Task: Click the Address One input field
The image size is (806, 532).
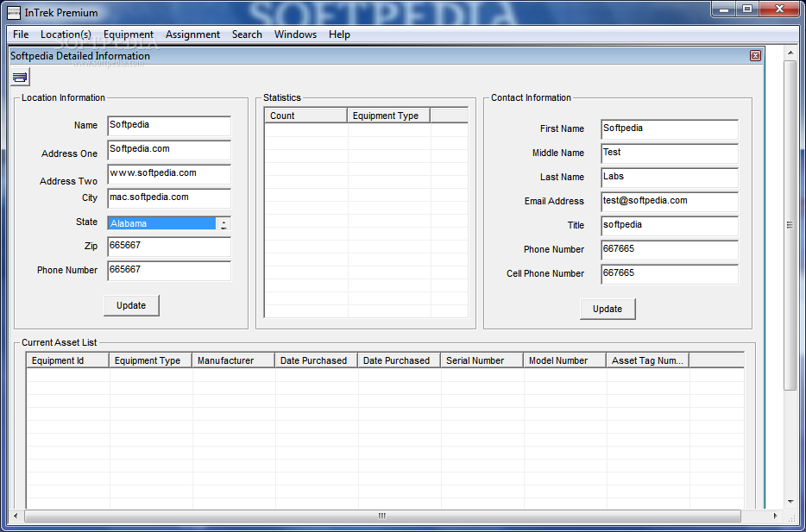Action: pyautogui.click(x=169, y=150)
